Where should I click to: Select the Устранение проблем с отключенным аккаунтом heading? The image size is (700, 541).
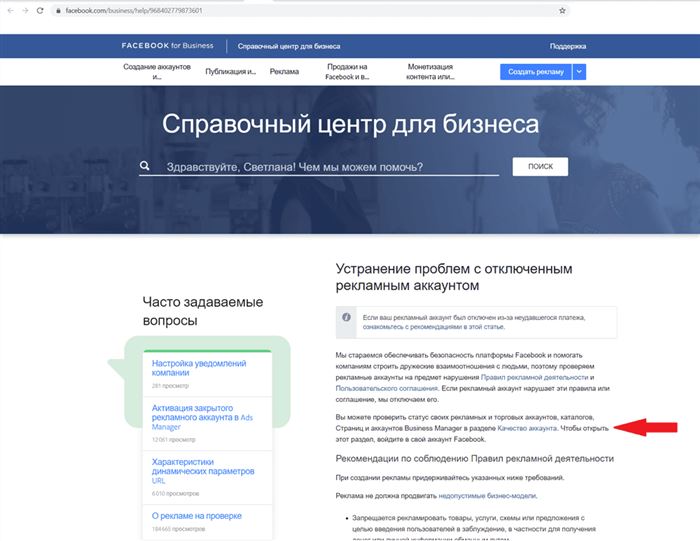coord(454,277)
